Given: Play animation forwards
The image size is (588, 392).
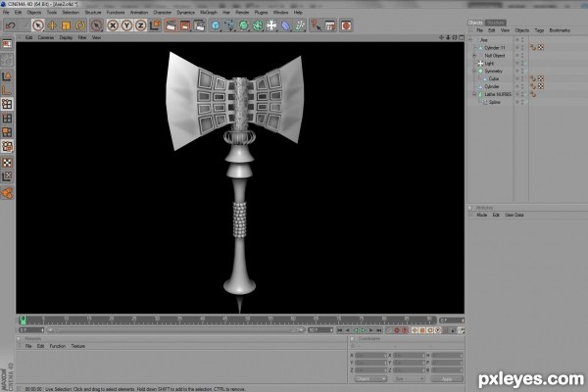Looking at the screenshot, I should 363,330.
